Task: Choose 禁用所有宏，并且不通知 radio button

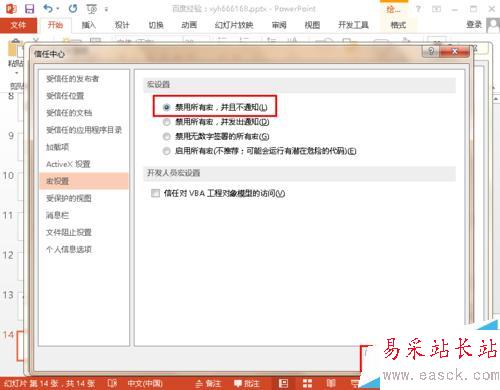Action: 166,107
